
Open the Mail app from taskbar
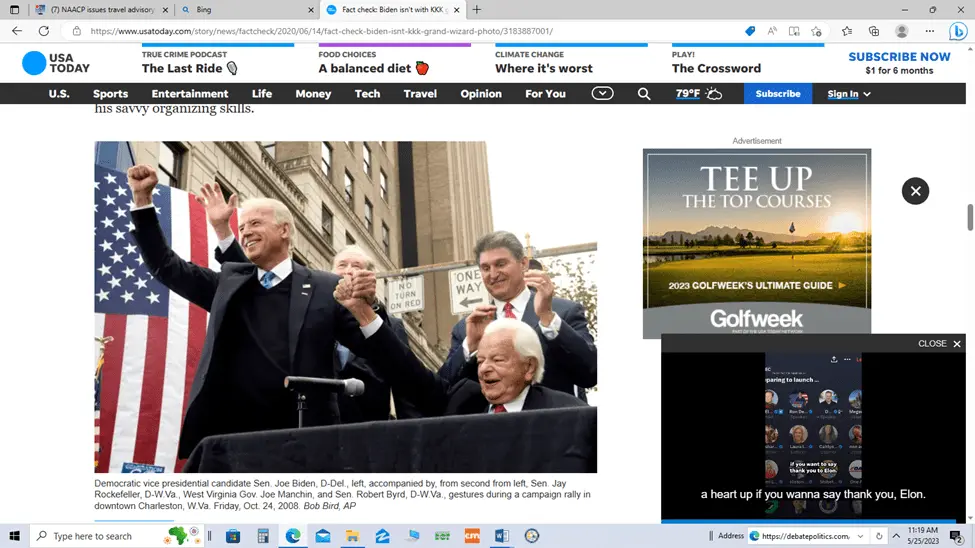[323, 536]
